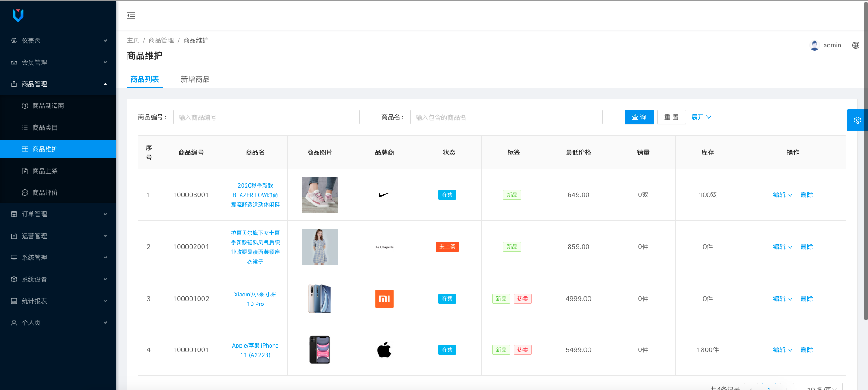
Task: Open the language globe icon
Action: coord(856,45)
